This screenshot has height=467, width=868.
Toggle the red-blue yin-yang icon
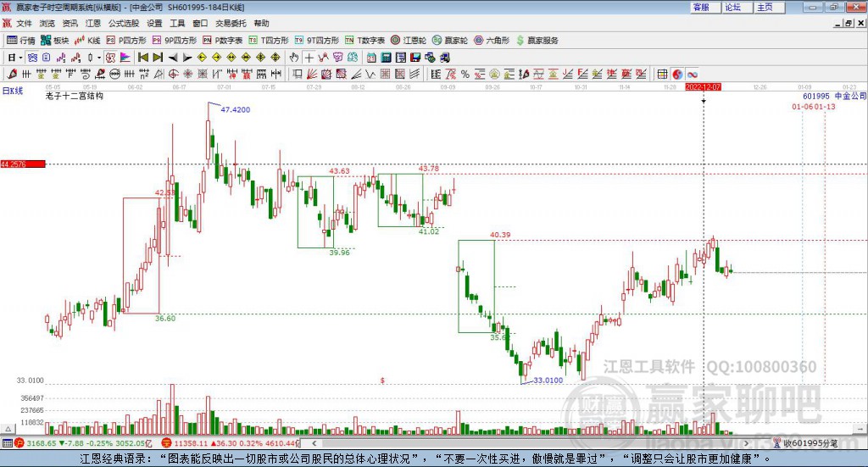pyautogui.click(x=677, y=74)
